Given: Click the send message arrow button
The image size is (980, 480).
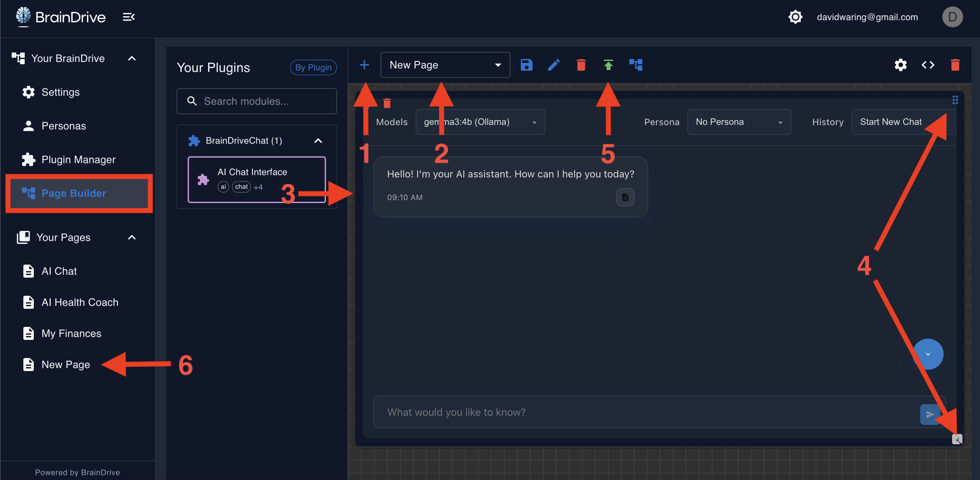Looking at the screenshot, I should [929, 414].
